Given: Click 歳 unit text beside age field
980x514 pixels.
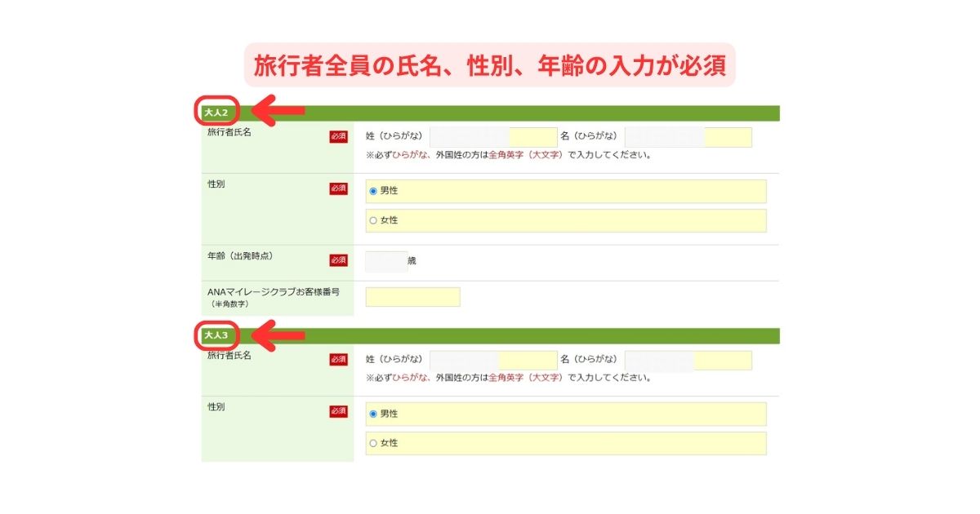Looking at the screenshot, I should [412, 261].
